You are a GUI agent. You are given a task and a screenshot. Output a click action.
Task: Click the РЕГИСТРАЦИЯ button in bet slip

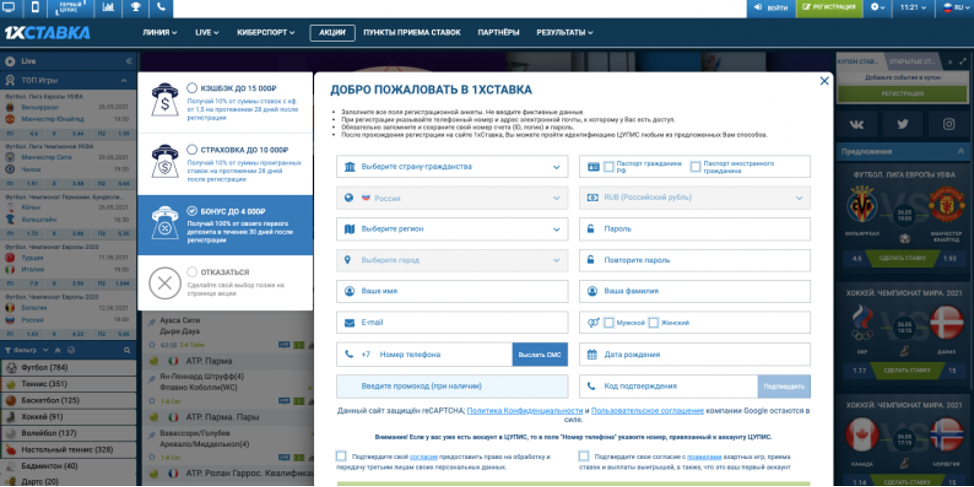(x=902, y=94)
